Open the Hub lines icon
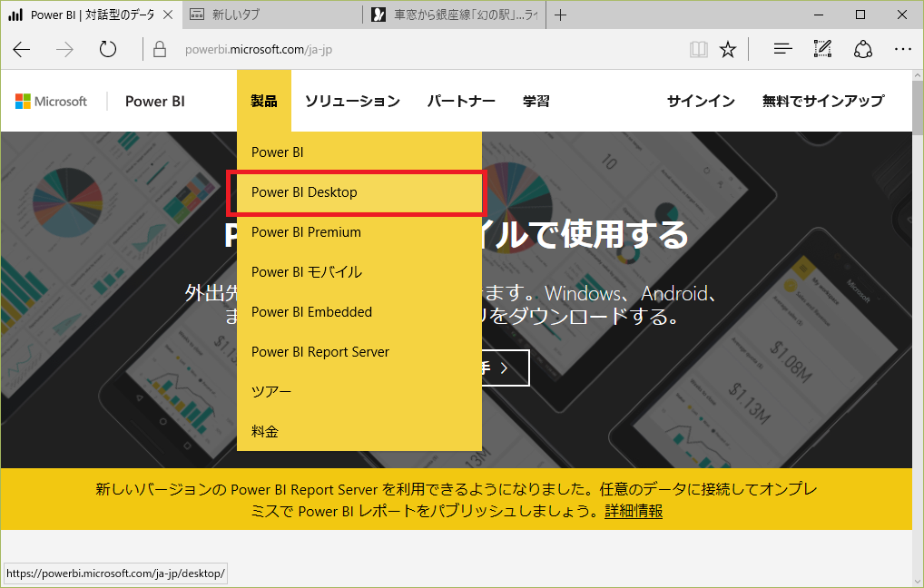Viewport: 924px width, 588px height. pyautogui.click(x=782, y=49)
